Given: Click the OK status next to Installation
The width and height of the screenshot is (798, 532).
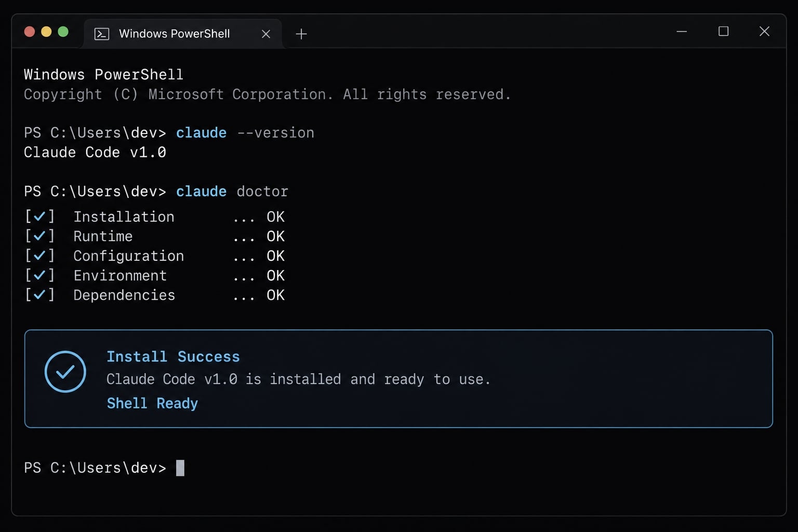Looking at the screenshot, I should click(275, 217).
